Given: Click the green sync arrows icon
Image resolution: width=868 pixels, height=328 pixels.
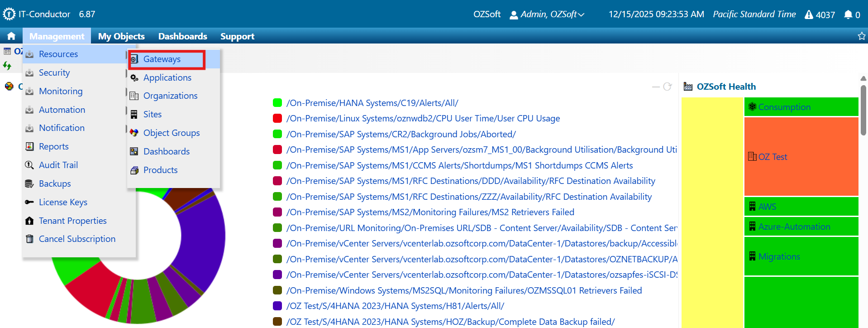Looking at the screenshot, I should pyautogui.click(x=7, y=66).
